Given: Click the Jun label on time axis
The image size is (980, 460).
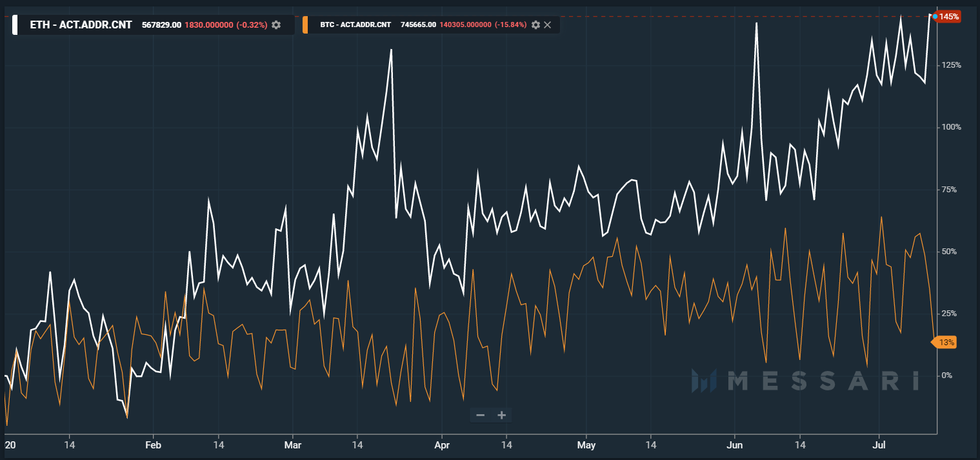Looking at the screenshot, I should [x=734, y=445].
